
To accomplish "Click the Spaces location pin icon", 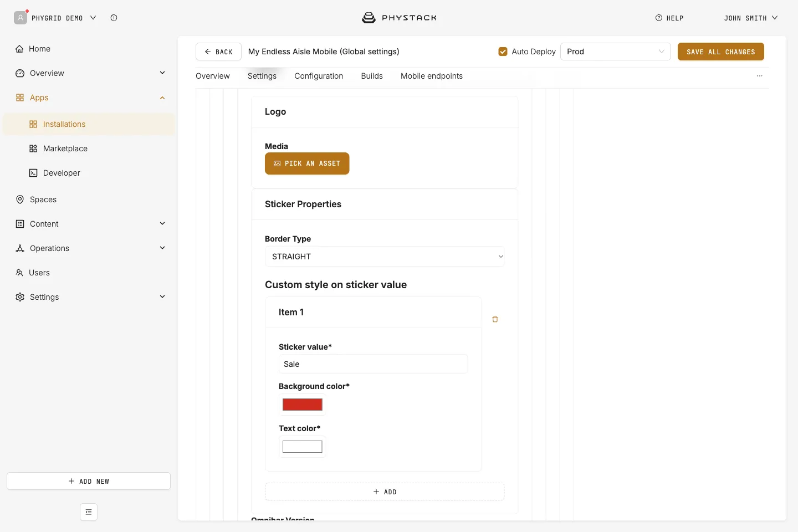I will (20, 199).
